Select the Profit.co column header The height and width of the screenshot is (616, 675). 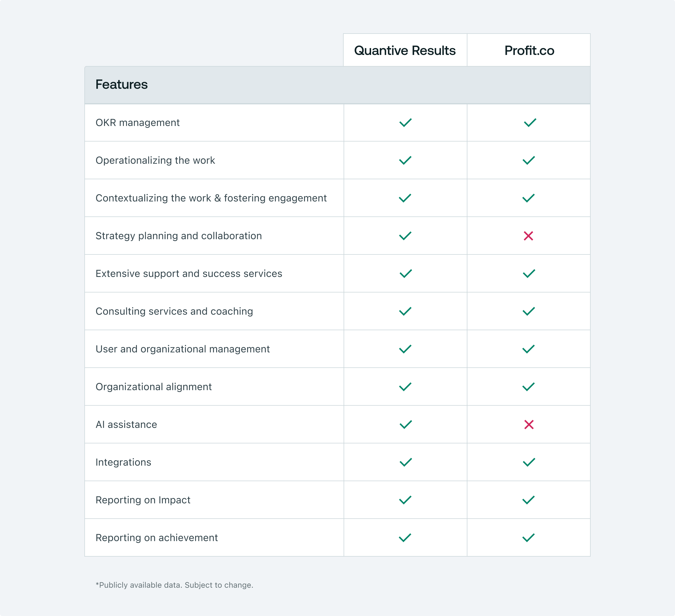click(529, 51)
